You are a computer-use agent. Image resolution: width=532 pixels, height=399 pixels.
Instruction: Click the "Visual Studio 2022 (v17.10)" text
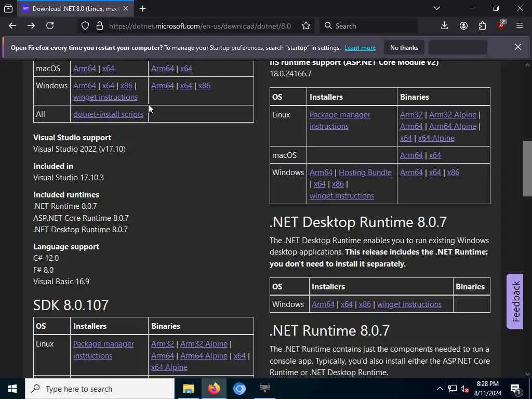tap(79, 149)
